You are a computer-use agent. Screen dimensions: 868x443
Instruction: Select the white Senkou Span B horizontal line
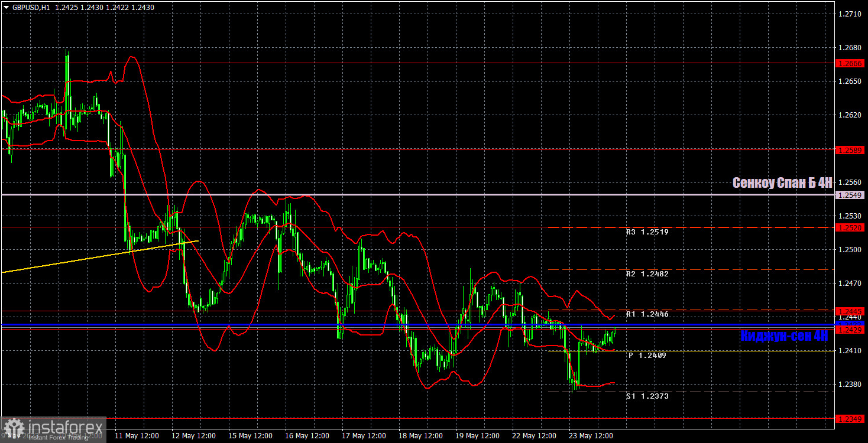coord(417,194)
